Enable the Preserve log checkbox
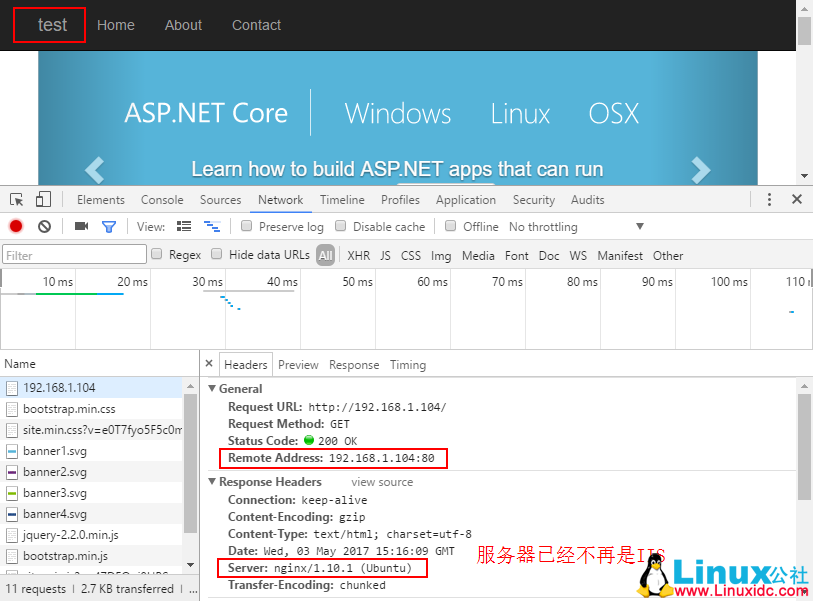The height and width of the screenshot is (601, 813). [245, 226]
